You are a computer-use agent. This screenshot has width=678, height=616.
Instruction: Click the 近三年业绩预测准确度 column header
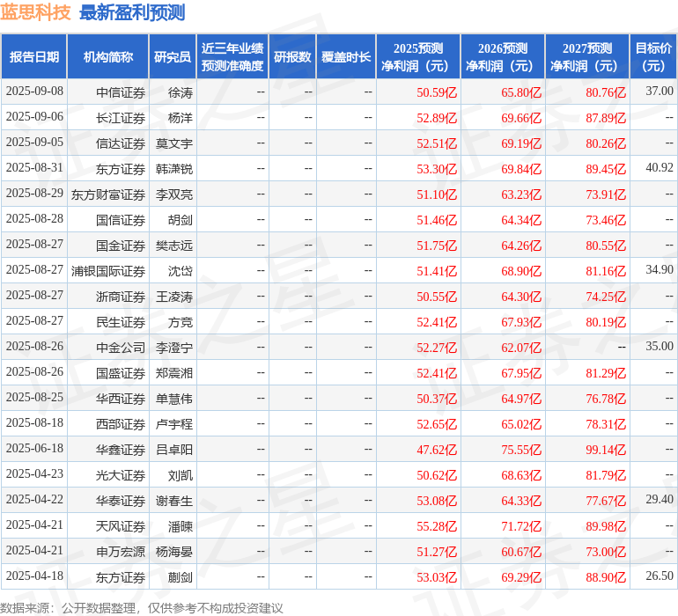click(232, 56)
